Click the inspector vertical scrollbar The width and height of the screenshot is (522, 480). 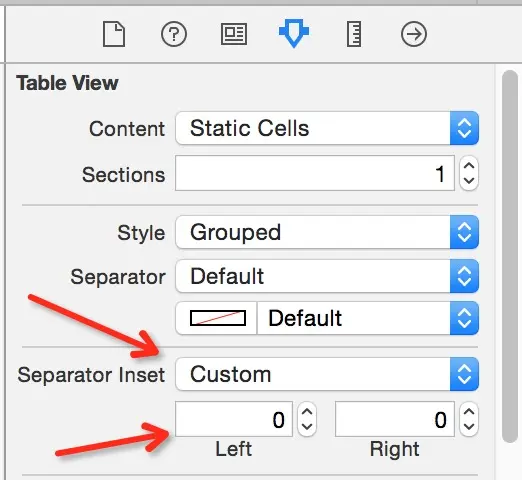click(x=510, y=257)
